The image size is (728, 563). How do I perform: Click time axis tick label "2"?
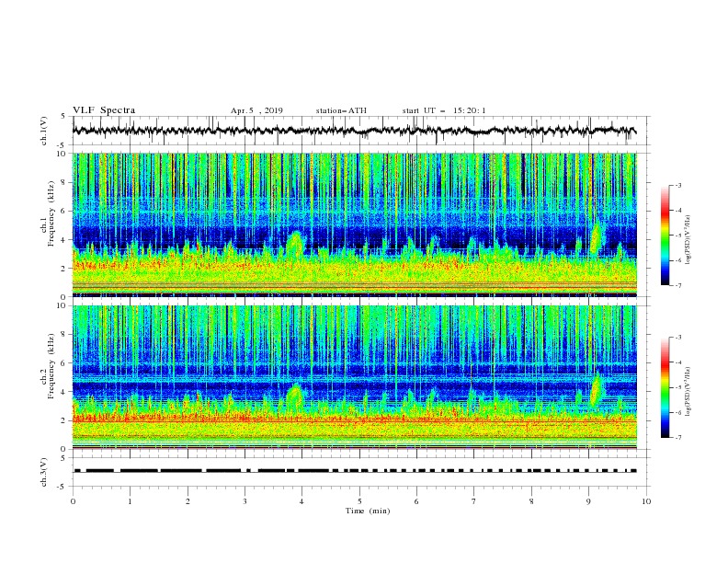pos(188,501)
